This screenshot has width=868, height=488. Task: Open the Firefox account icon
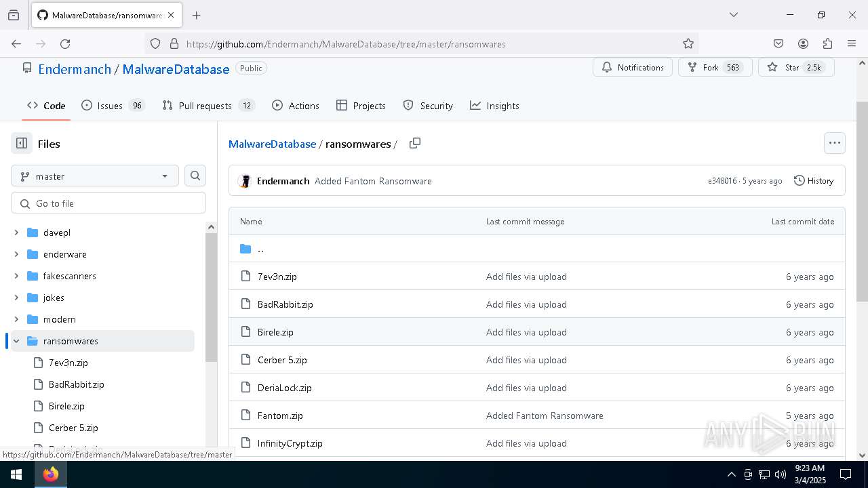[803, 43]
